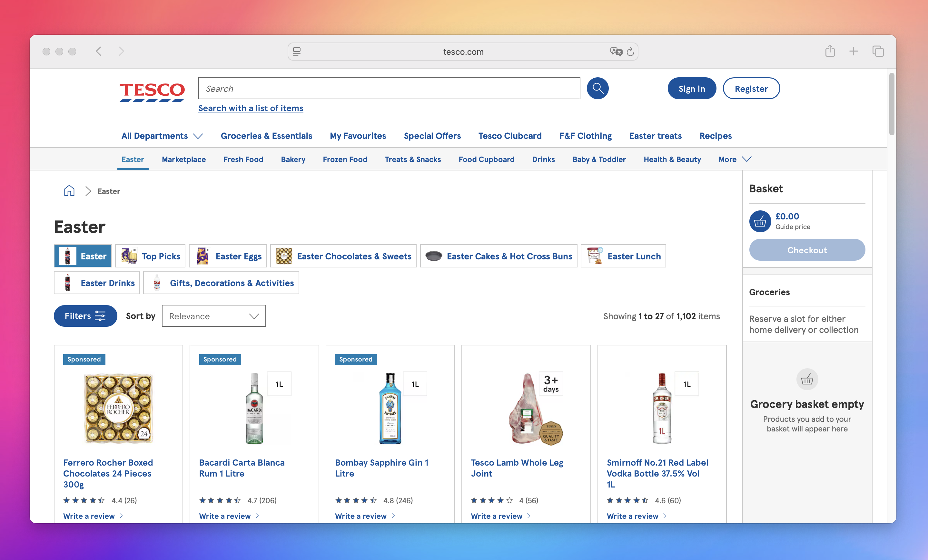The width and height of the screenshot is (928, 560).
Task: Switch to the Baby & Toddler tab
Action: (599, 159)
